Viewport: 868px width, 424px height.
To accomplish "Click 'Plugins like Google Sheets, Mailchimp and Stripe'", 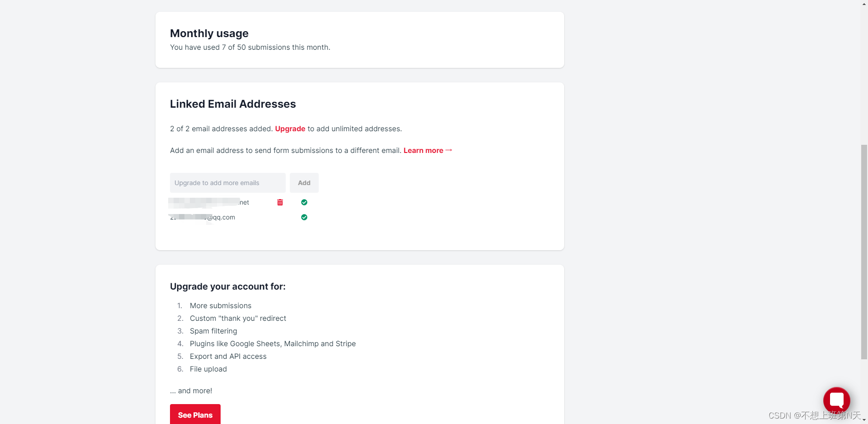I will 273,344.
